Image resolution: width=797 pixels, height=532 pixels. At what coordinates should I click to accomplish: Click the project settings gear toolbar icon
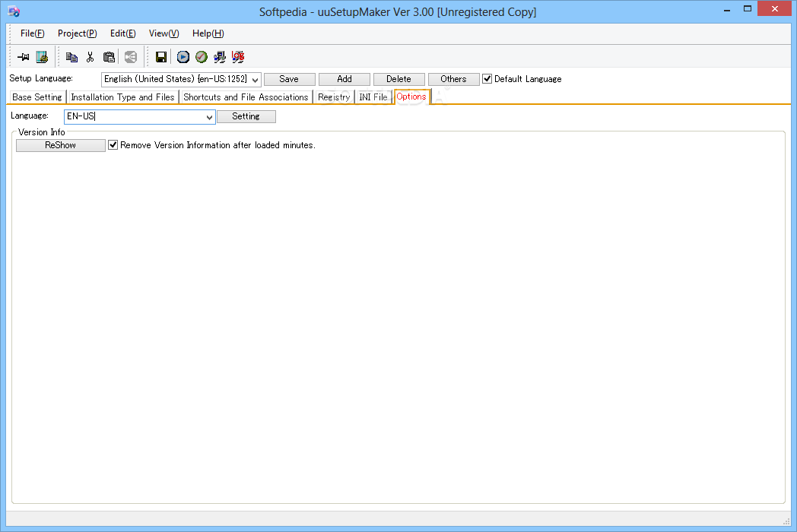click(42, 57)
